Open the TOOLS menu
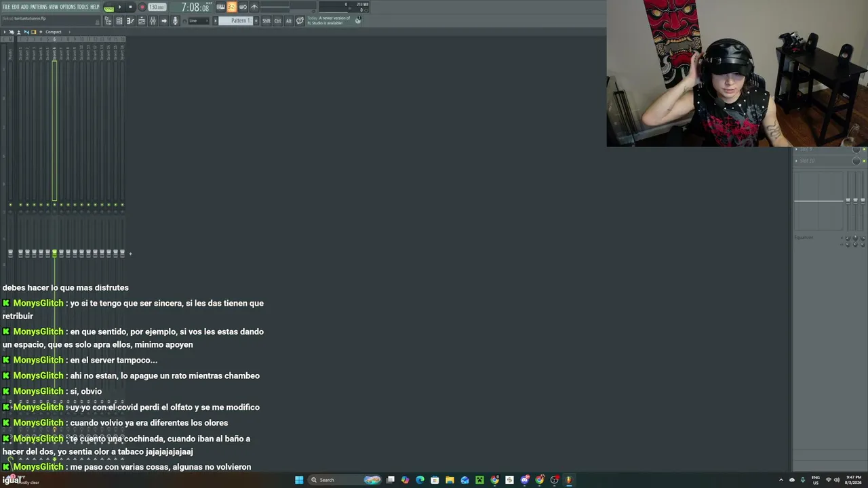 pyautogui.click(x=83, y=7)
